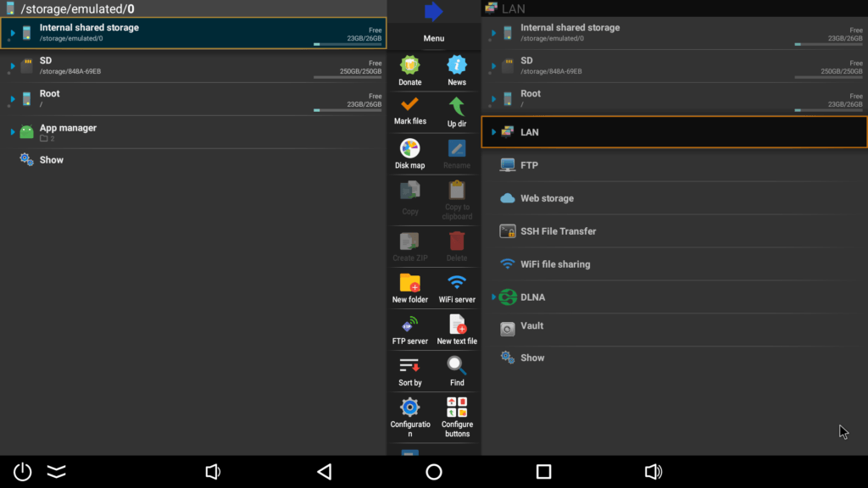The height and width of the screenshot is (488, 868).
Task: Expand the DLNA entry arrow
Action: [492, 297]
